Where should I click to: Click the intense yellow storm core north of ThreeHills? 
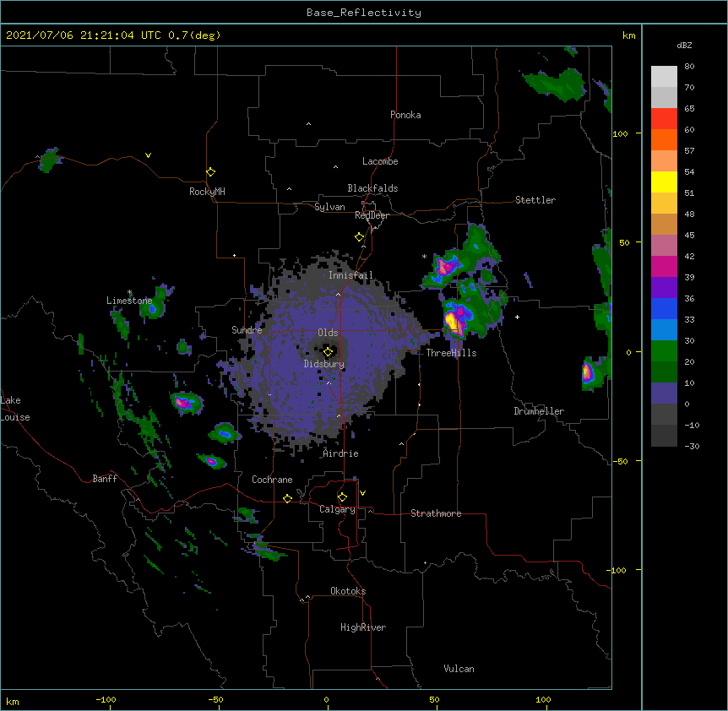[451, 321]
